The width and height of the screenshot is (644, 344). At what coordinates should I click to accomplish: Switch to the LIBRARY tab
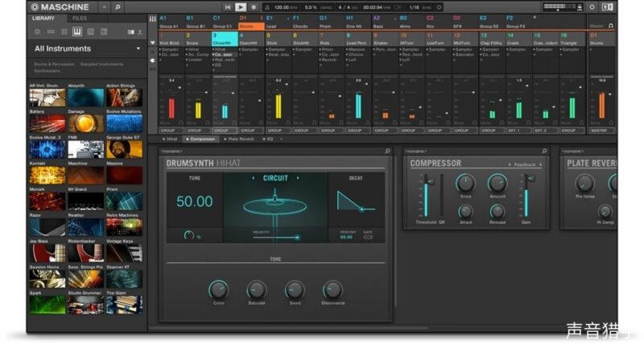(x=43, y=19)
